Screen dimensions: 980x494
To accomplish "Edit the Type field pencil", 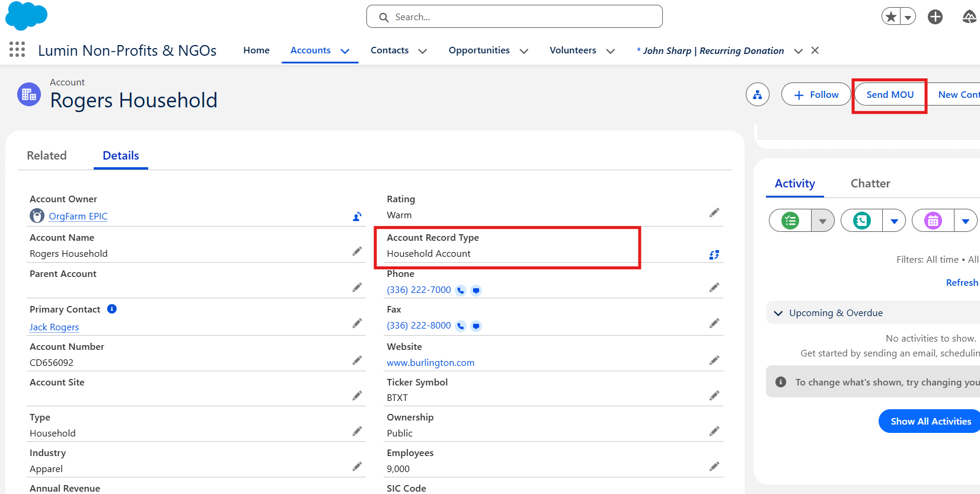I will 357,431.
